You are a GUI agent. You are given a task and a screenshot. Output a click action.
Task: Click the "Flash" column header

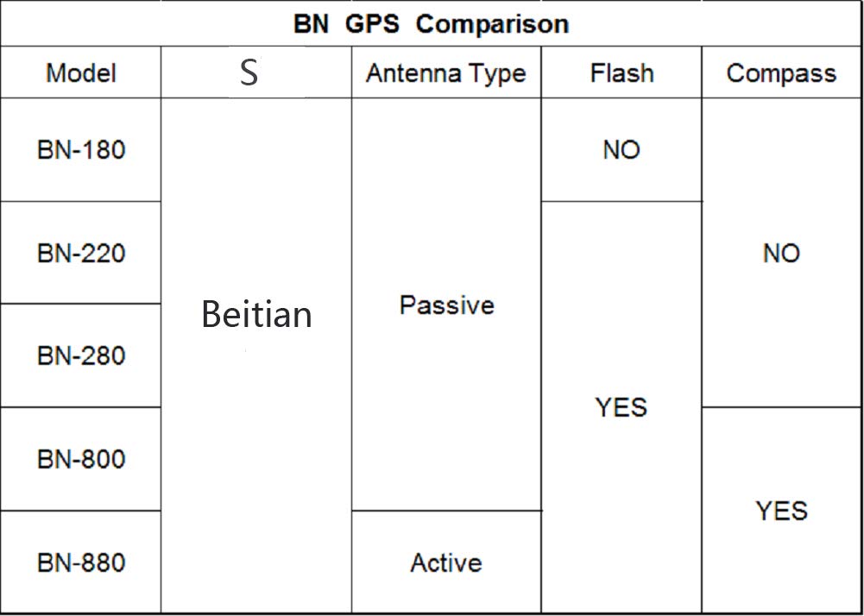click(621, 72)
